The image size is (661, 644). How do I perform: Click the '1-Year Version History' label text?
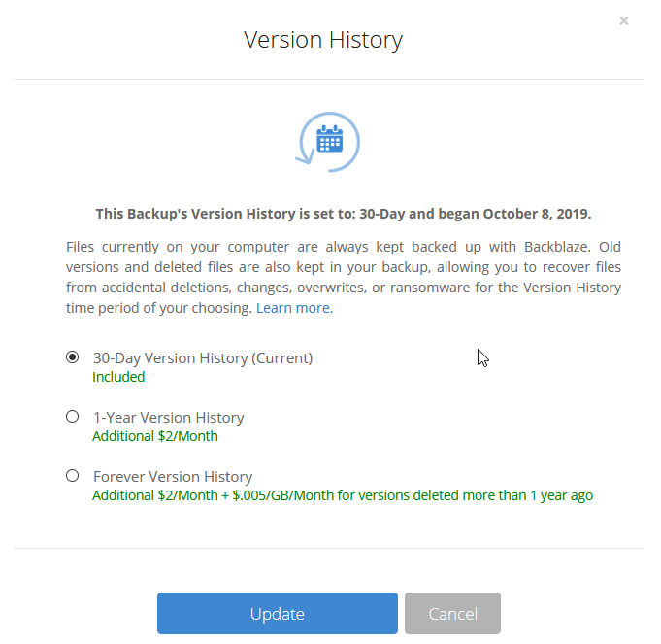click(169, 417)
